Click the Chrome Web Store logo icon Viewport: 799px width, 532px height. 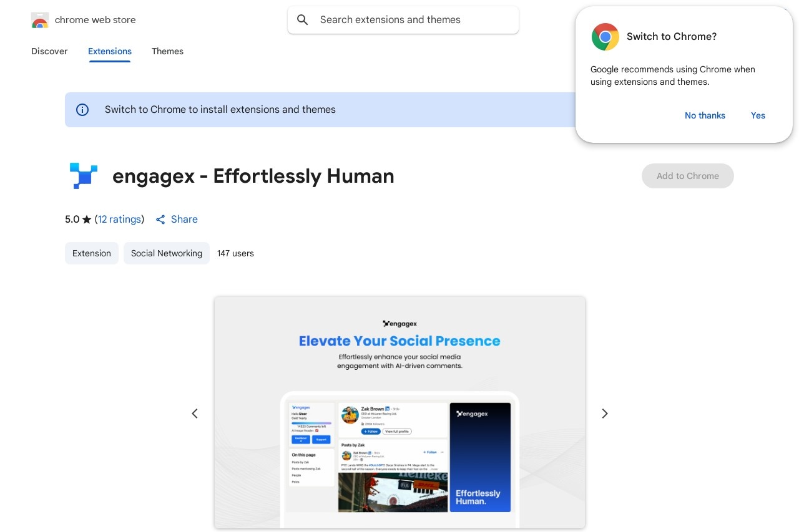pos(39,20)
